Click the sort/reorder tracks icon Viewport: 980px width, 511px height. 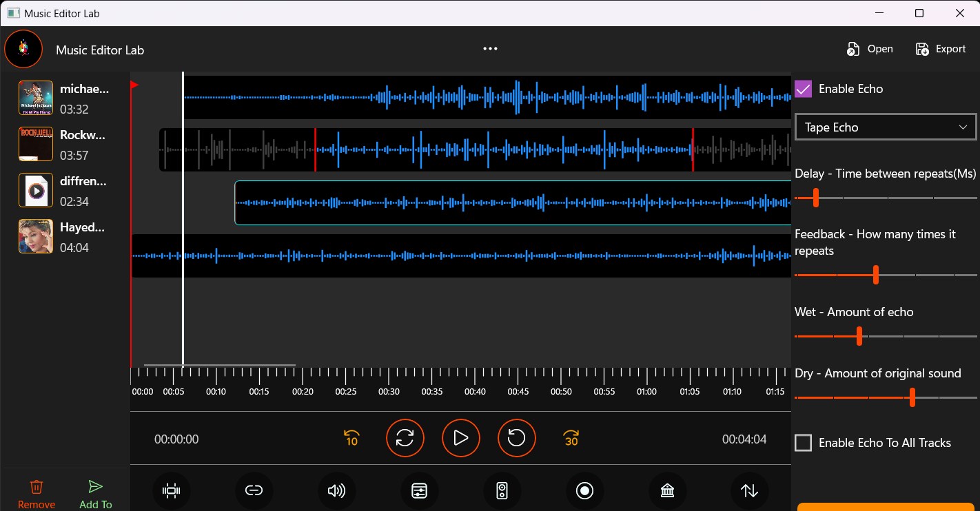749,490
